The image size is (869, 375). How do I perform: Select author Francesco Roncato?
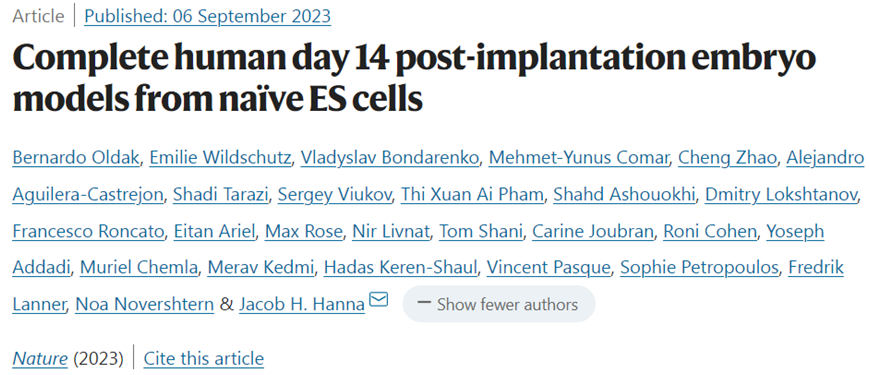coord(88,232)
